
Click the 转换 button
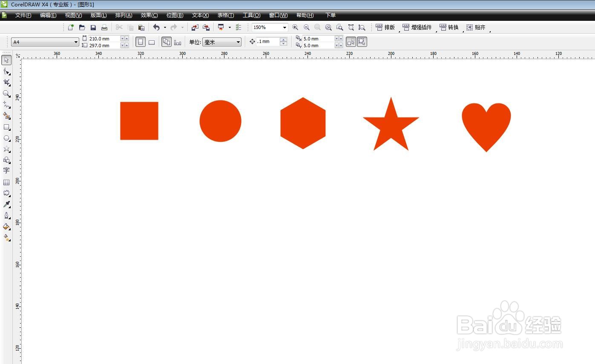pos(449,27)
